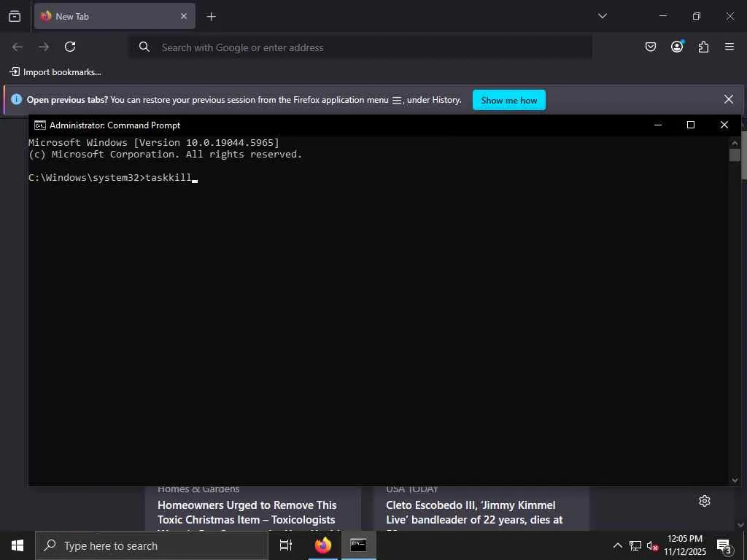Open Firefox recent browsing view icon
The width and height of the screenshot is (747, 560).
tap(15, 16)
